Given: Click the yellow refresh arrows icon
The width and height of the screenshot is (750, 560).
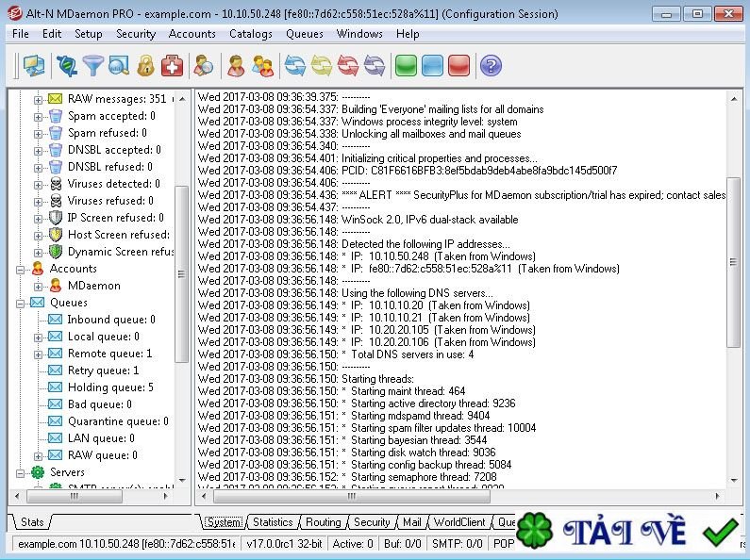Looking at the screenshot, I should tap(322, 66).
